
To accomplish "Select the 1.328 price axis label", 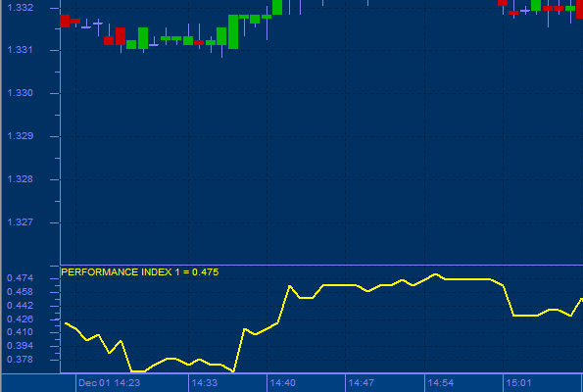I will (20, 179).
